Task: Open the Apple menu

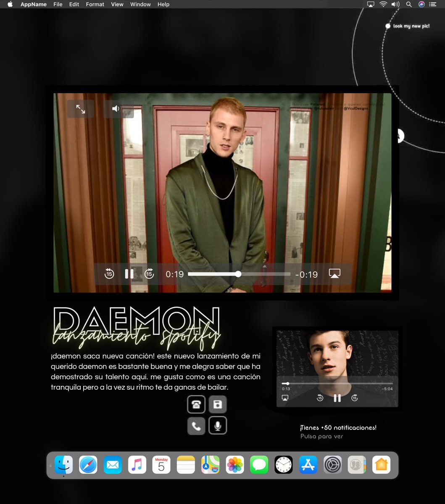Action: coord(10,4)
